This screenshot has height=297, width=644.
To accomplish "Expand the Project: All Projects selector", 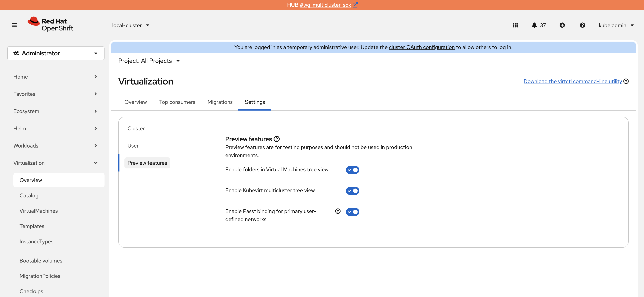I will click(x=149, y=61).
